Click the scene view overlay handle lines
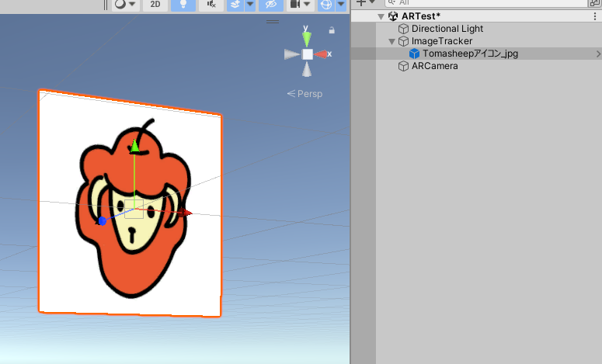Viewport: 602px width, 364px height. [x=273, y=22]
